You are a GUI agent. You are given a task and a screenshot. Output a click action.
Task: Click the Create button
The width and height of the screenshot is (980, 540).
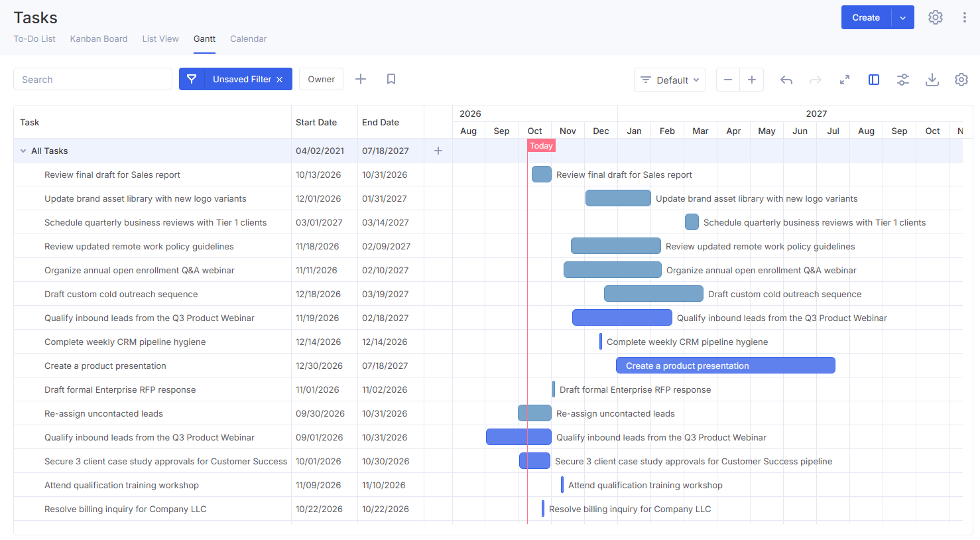tap(866, 18)
